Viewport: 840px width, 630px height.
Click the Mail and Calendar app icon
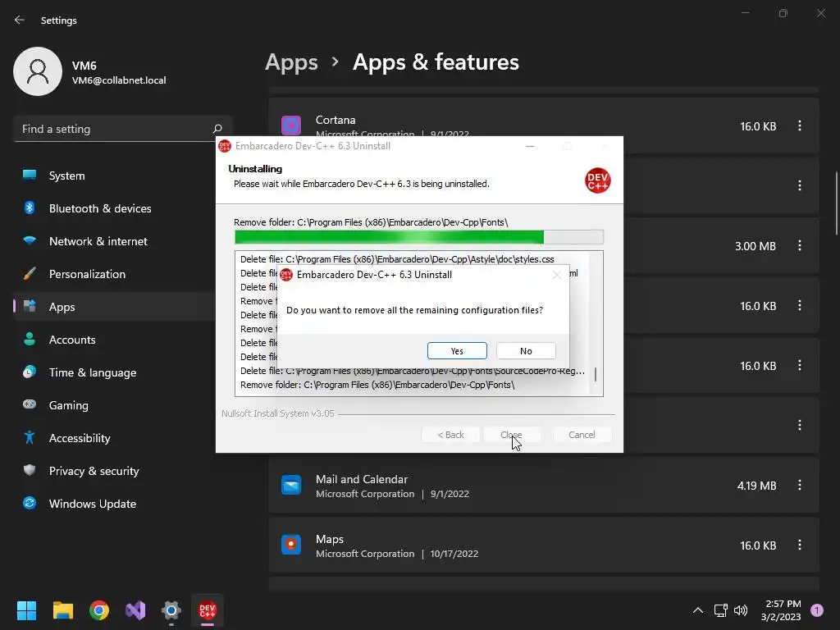coord(291,485)
